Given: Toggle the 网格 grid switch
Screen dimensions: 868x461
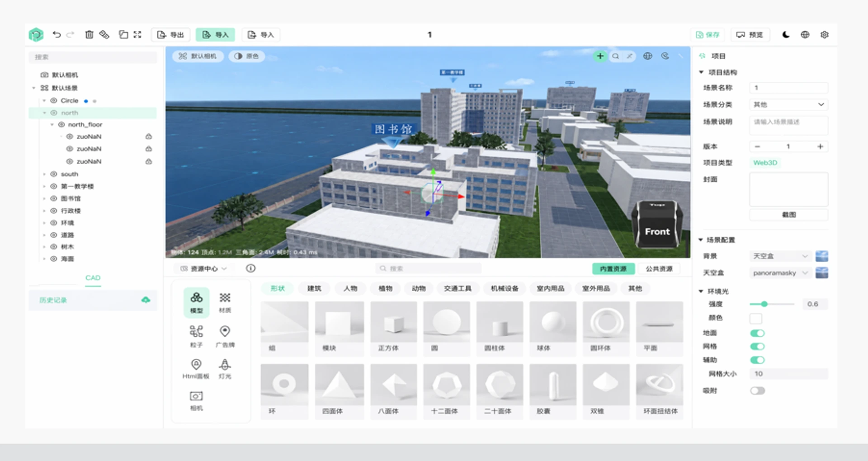Looking at the screenshot, I should (x=757, y=347).
